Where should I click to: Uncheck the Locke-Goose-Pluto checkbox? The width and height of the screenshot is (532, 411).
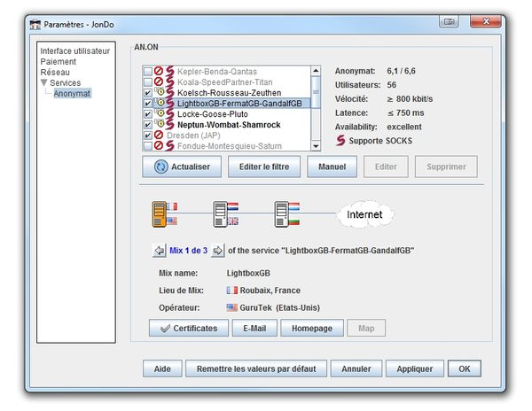pos(148,114)
